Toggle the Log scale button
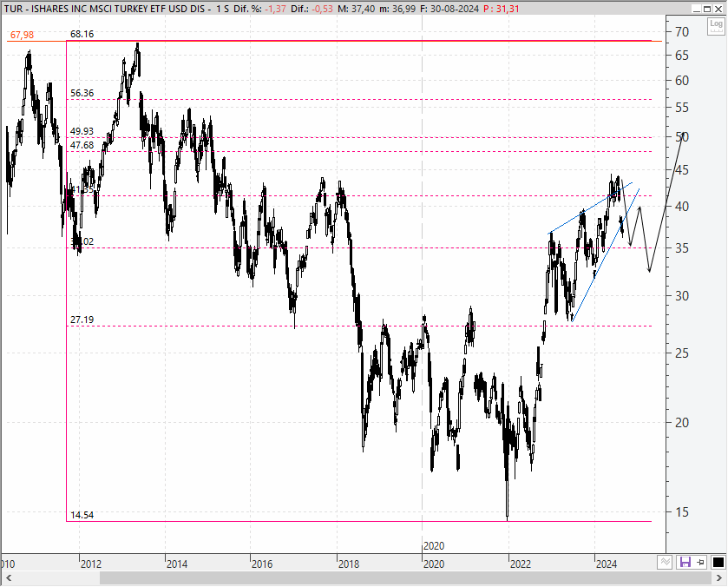 (x=716, y=25)
